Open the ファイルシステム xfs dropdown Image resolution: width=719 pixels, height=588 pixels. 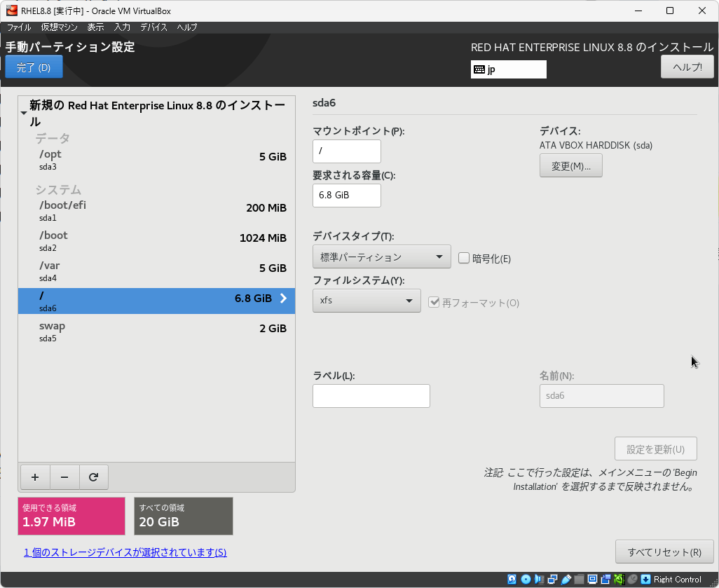click(x=367, y=301)
